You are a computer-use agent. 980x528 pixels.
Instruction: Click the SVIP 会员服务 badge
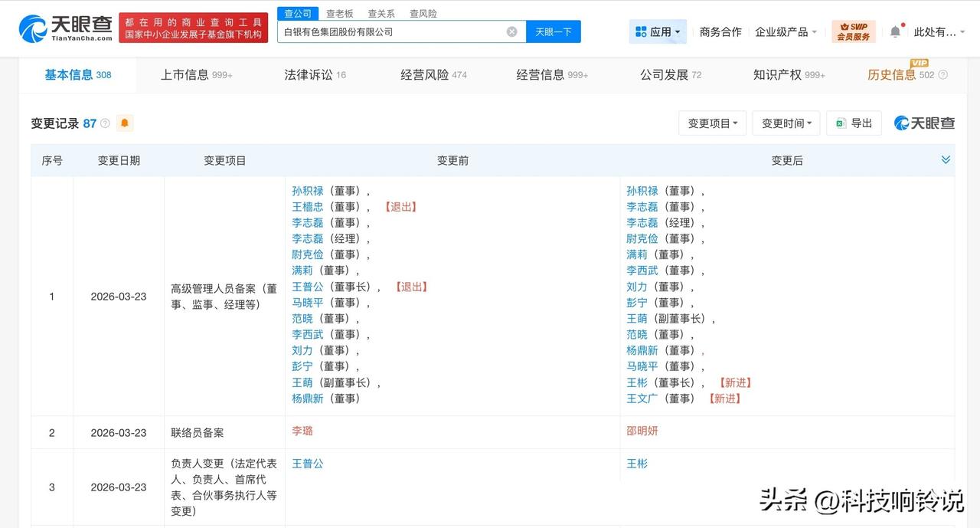click(854, 32)
